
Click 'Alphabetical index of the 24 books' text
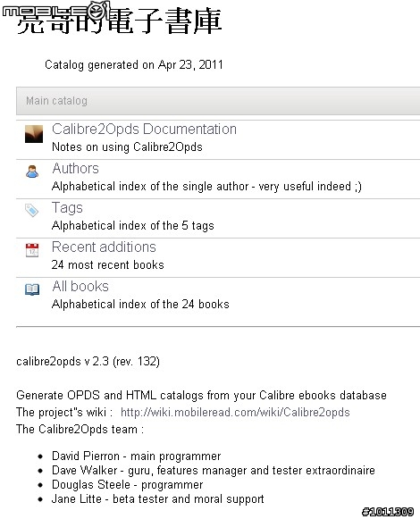(140, 305)
